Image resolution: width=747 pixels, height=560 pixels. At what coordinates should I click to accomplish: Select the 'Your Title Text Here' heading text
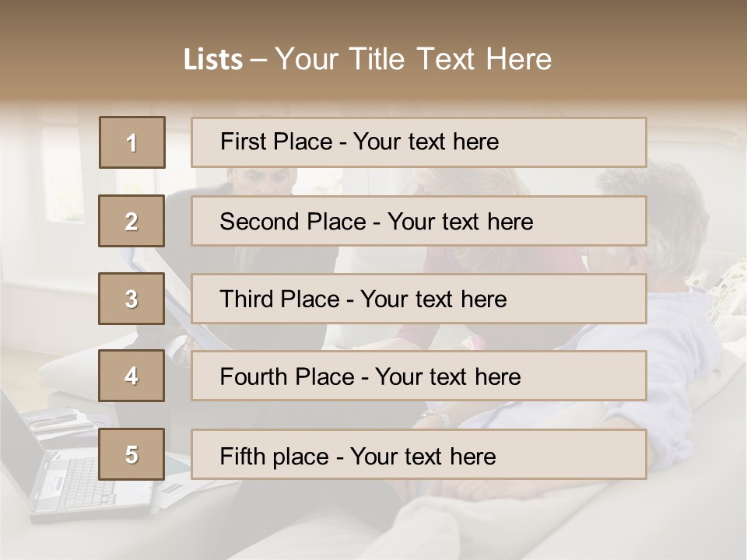click(x=413, y=59)
